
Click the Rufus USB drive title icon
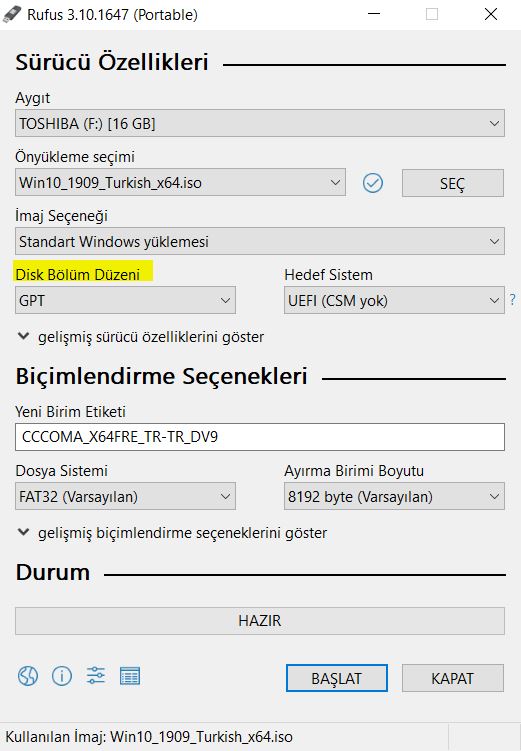coord(12,14)
